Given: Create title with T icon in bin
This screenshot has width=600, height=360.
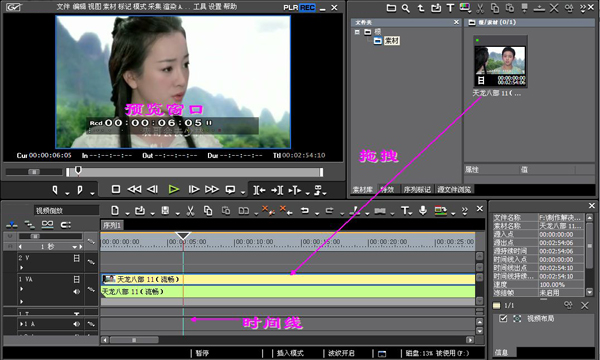Looking at the screenshot, I should coord(450,8).
